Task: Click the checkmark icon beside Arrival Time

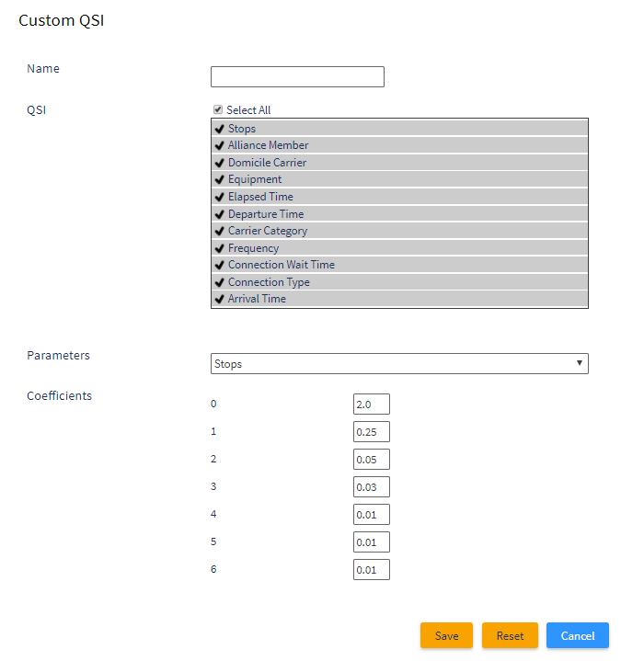Action: 219,300
